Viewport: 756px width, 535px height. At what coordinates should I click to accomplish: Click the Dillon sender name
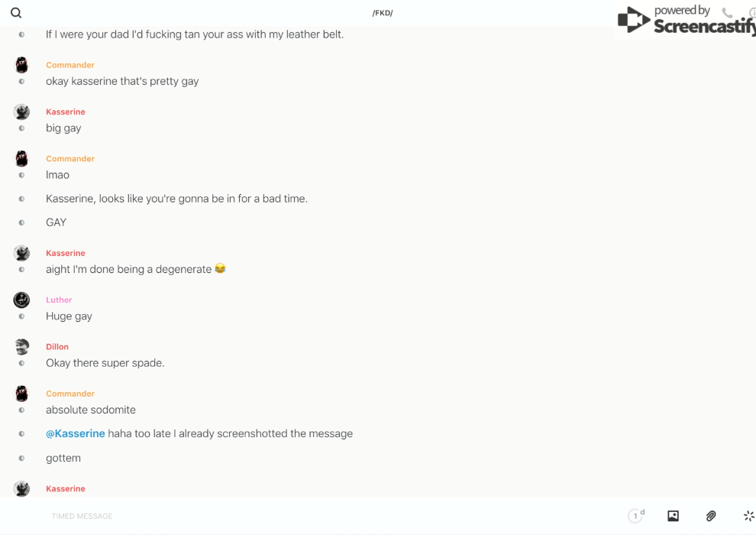(x=57, y=347)
